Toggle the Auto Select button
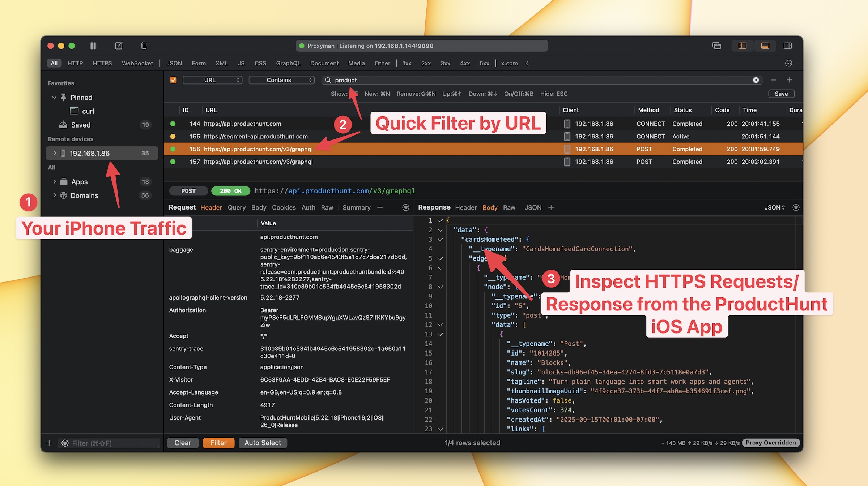Viewport: 868px width, 486px height. 263,443
